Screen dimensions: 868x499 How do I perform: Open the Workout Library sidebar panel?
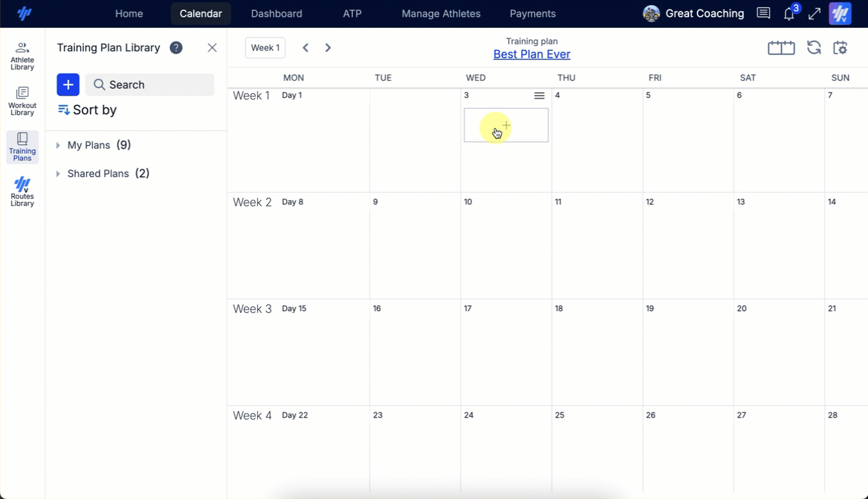coord(22,101)
